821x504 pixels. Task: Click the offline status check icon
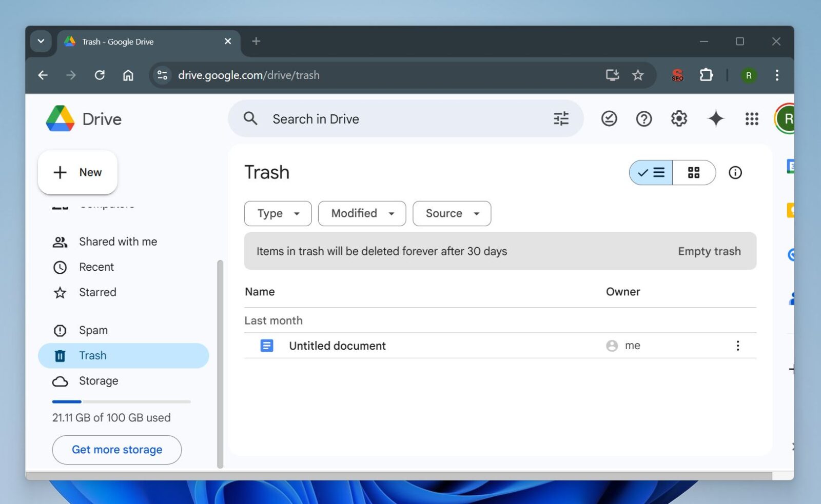tap(609, 118)
